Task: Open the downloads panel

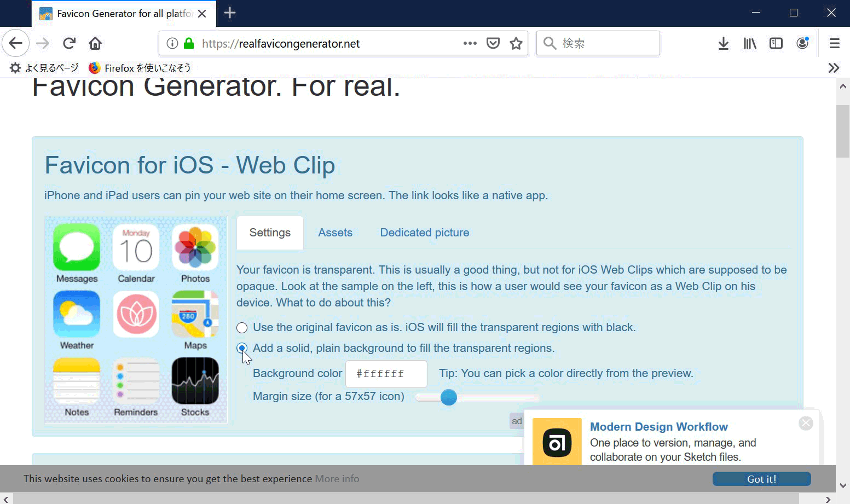Action: pyautogui.click(x=723, y=43)
